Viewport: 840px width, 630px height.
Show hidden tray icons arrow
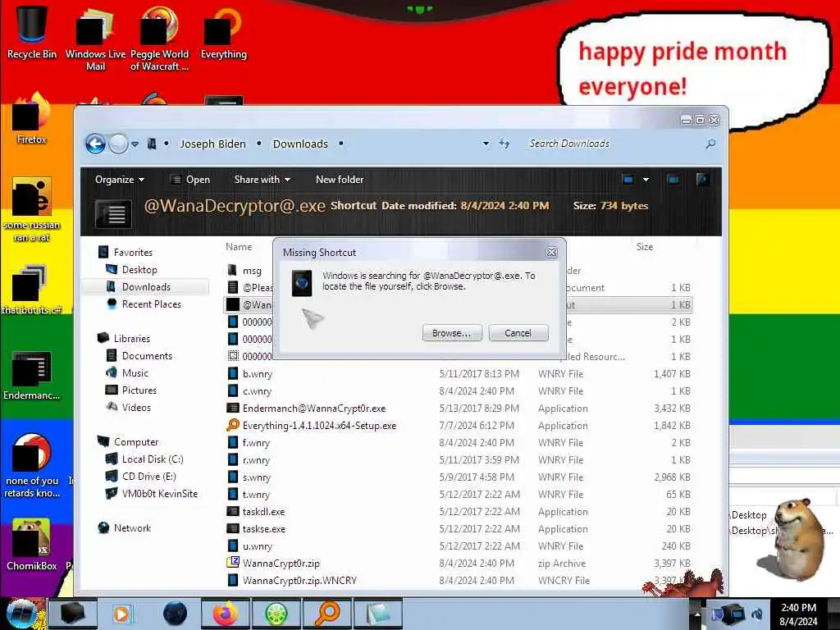(697, 614)
